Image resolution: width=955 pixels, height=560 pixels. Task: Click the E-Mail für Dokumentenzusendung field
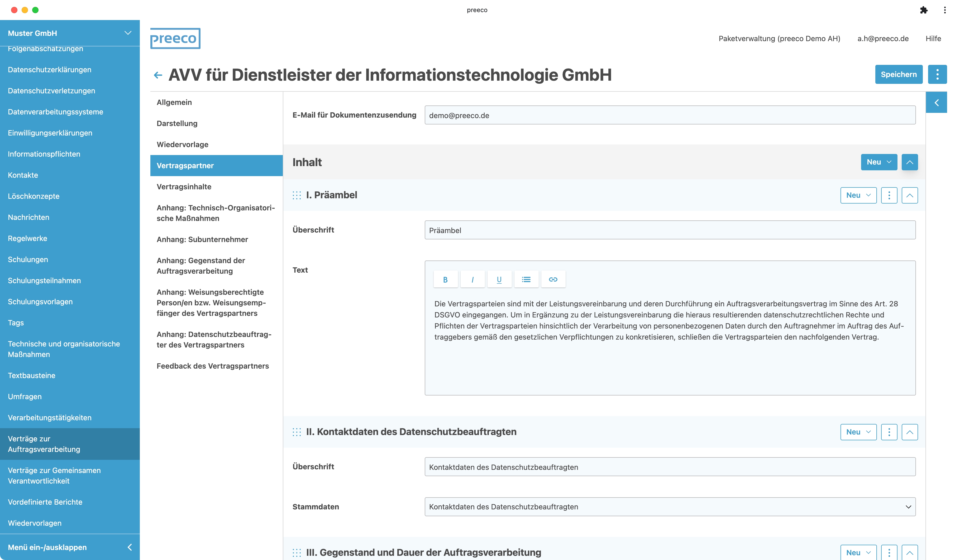click(x=670, y=115)
